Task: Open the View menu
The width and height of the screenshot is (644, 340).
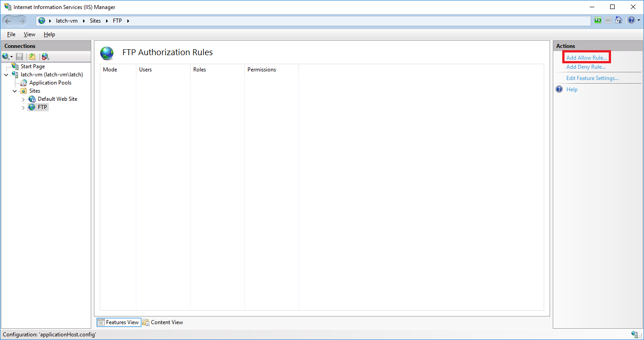Action: [x=29, y=34]
